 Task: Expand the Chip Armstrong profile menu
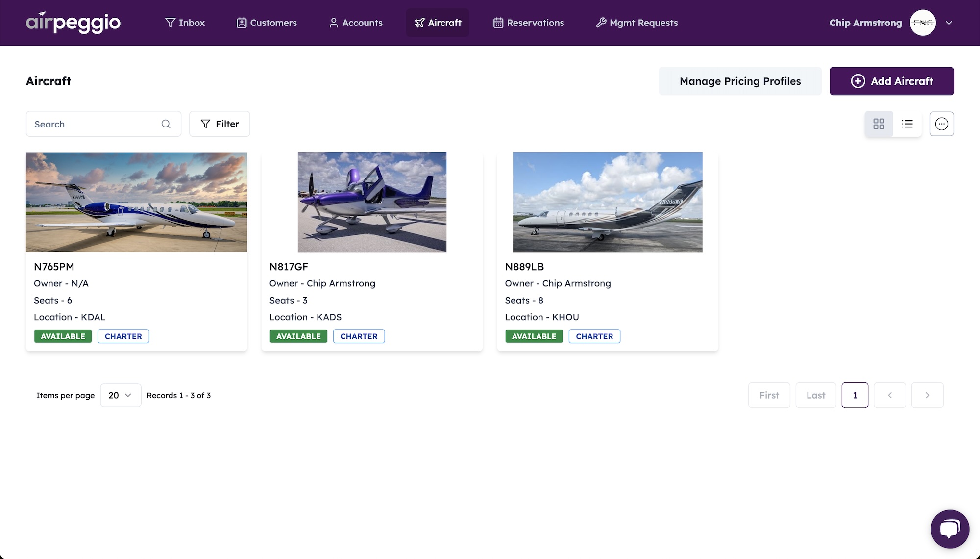[950, 23]
